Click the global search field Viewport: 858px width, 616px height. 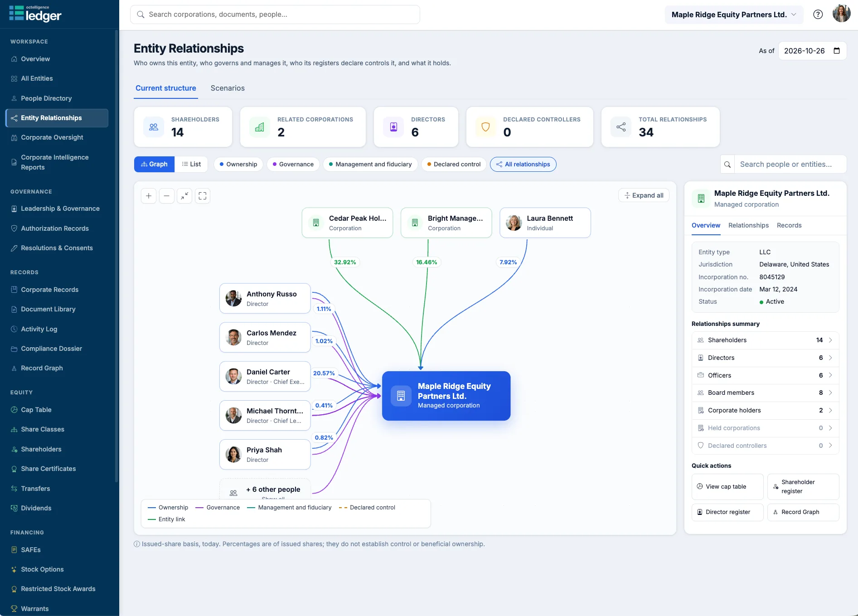(275, 15)
